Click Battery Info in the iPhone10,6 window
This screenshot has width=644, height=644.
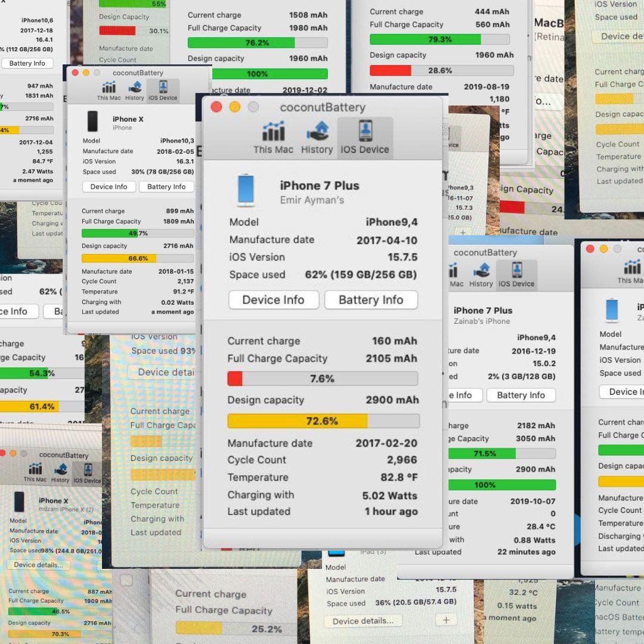[27, 63]
